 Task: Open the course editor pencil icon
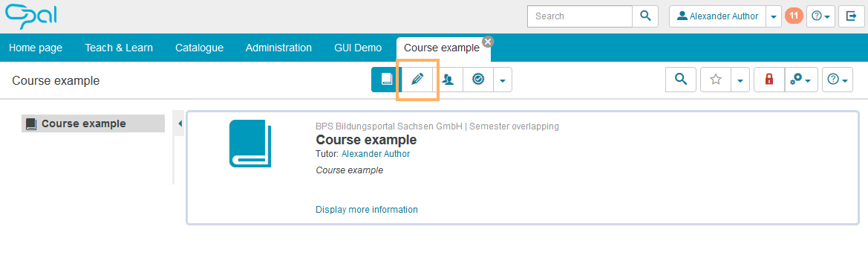tap(417, 80)
